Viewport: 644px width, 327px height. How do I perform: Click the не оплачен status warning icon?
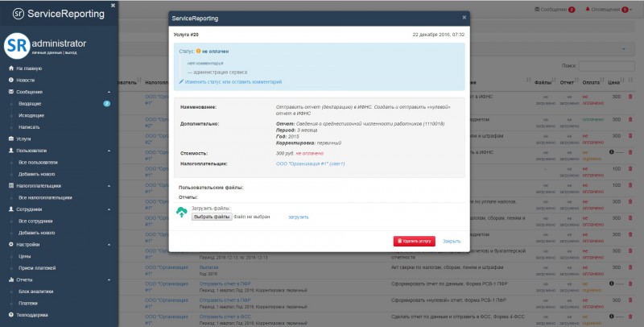(198, 52)
